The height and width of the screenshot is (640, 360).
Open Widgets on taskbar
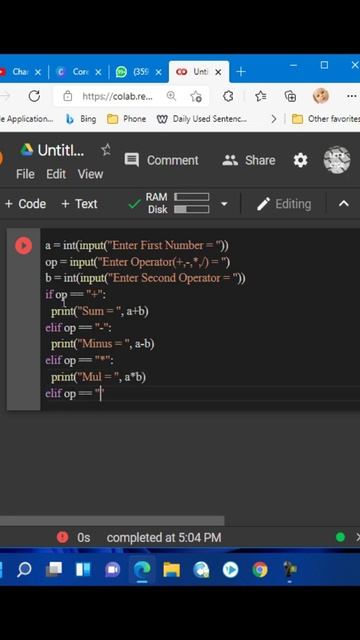click(x=83, y=569)
